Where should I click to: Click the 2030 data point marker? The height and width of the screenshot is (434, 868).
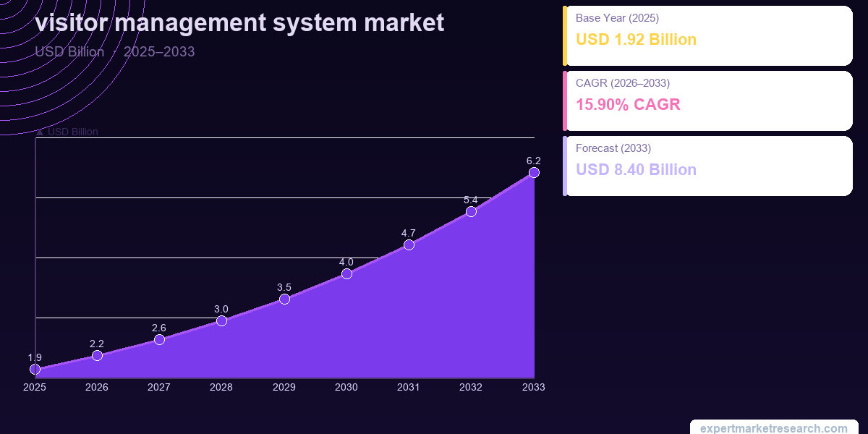(346, 273)
